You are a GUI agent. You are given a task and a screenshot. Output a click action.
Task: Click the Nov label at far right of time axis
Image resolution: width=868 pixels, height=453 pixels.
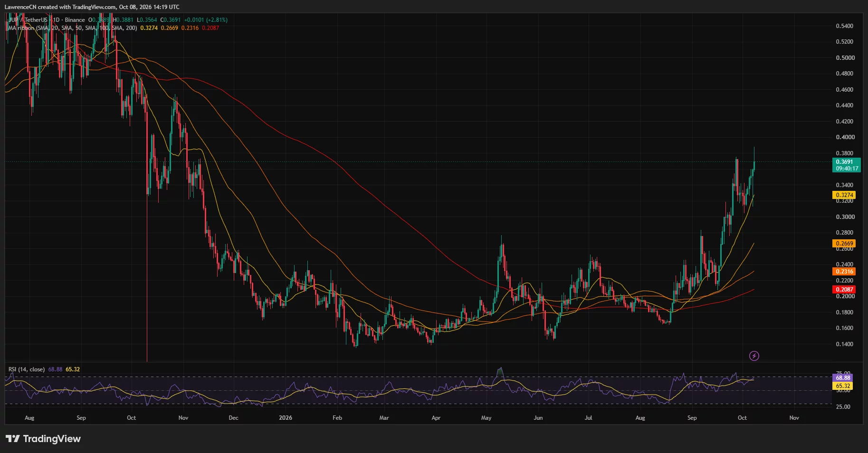pyautogui.click(x=794, y=418)
